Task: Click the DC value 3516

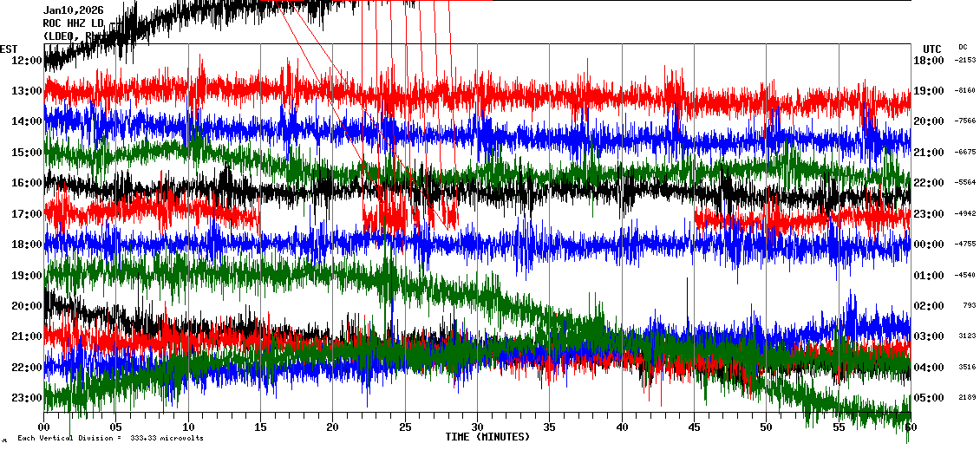Action: point(966,367)
